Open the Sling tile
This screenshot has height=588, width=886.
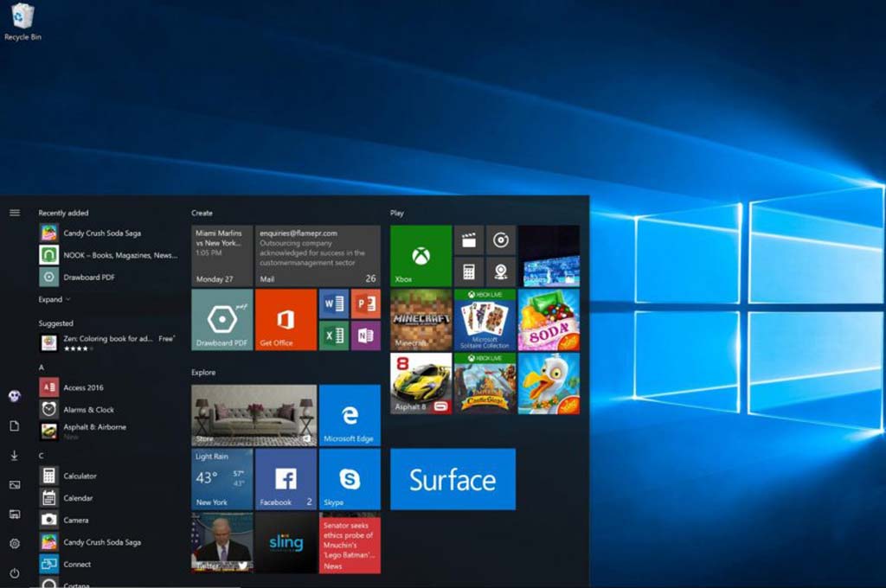(286, 543)
